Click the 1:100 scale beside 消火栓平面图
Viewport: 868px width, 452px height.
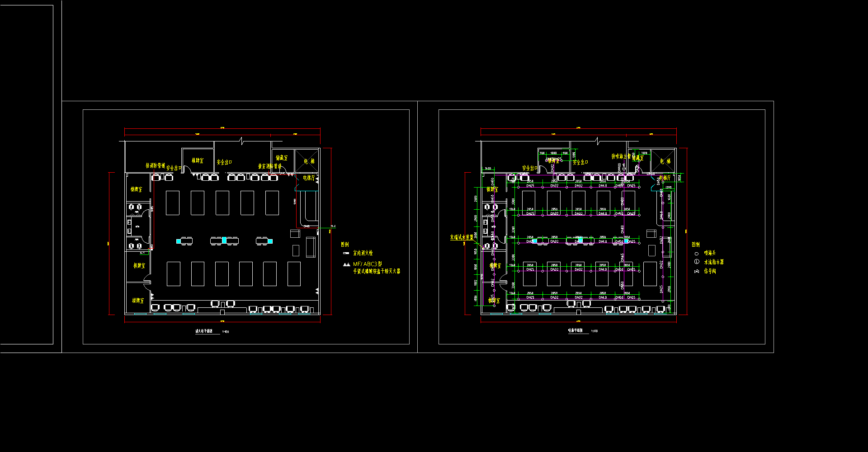[x=225, y=332]
